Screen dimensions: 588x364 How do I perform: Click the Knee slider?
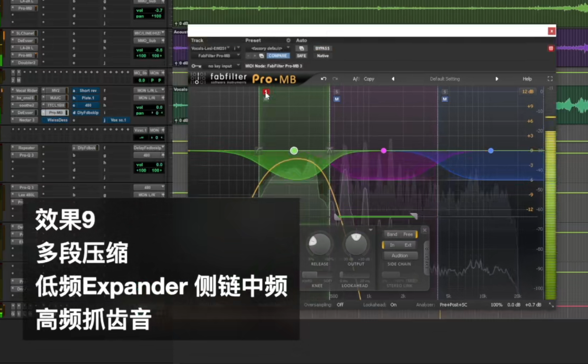click(317, 275)
